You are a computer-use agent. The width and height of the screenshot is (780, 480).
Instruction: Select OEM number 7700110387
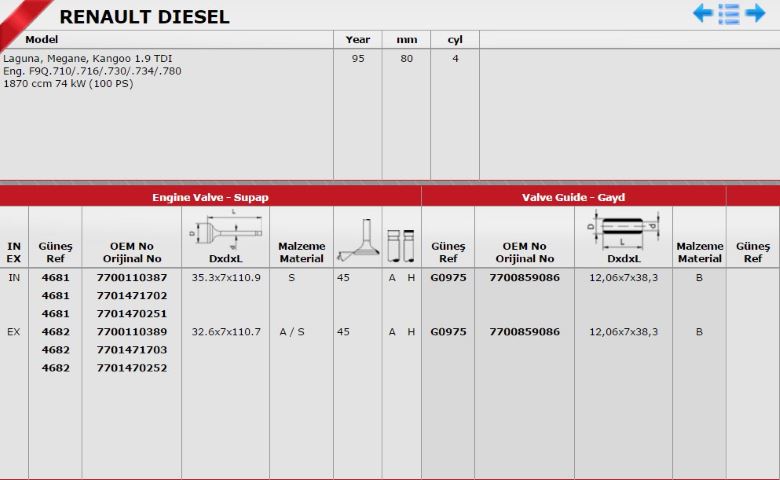(132, 277)
